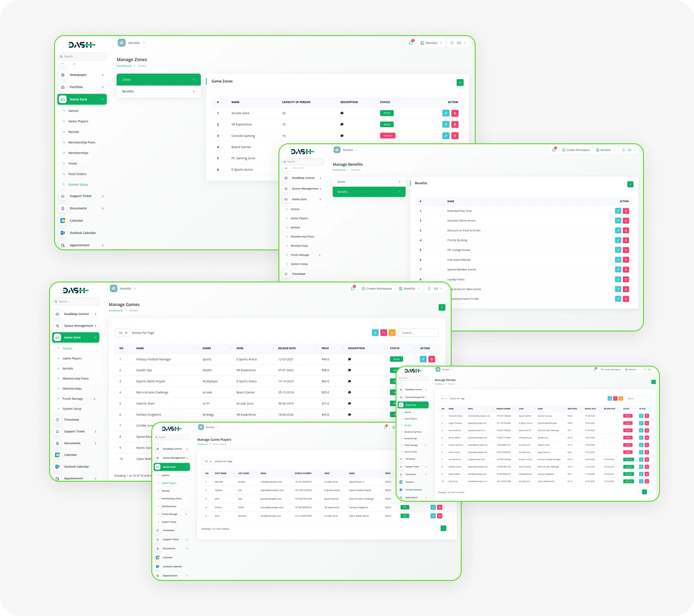Viewport: 694px width, 616px height.
Task: Click the green plus button in Game Zones
Action: point(460,83)
